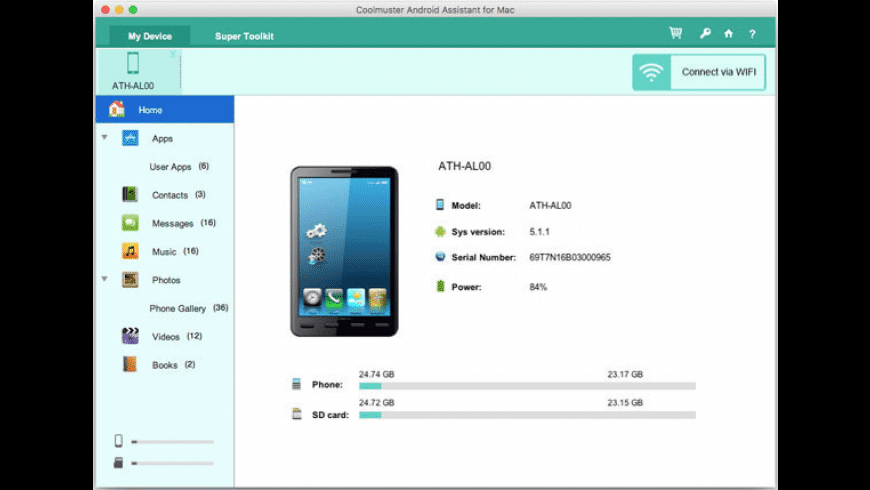Screen dimensions: 870x490
Task: Collapse the Photos tree arrow
Action: point(105,279)
